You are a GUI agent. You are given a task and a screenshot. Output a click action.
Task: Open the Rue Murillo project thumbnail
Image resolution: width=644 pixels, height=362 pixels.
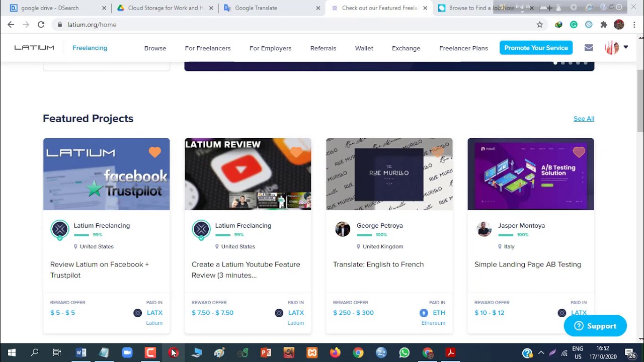[x=389, y=174]
